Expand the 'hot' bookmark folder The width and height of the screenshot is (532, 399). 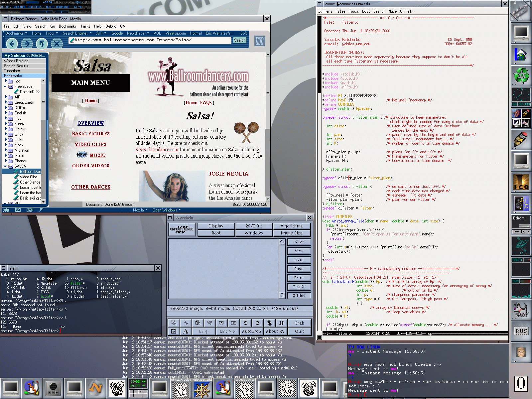[6, 81]
